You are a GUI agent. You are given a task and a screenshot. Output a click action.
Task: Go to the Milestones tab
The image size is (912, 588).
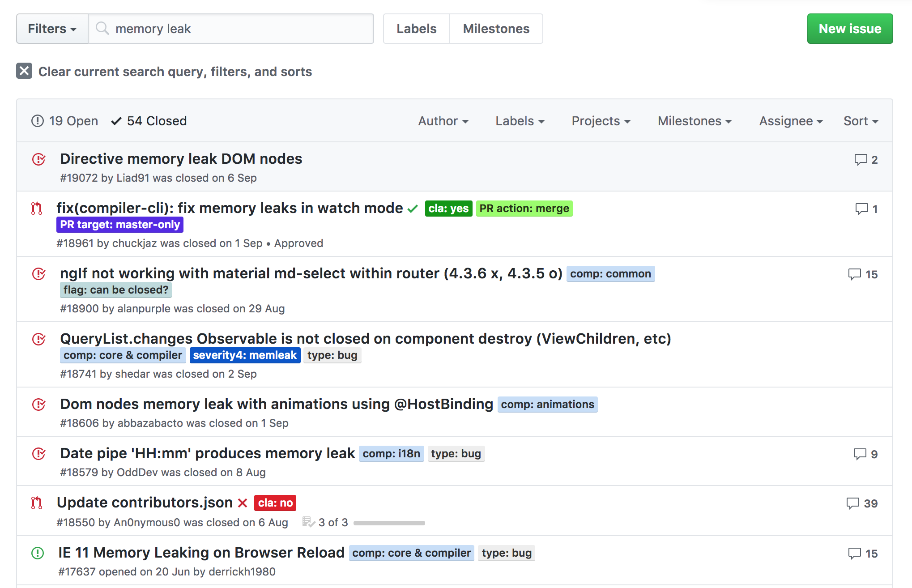pyautogui.click(x=496, y=29)
